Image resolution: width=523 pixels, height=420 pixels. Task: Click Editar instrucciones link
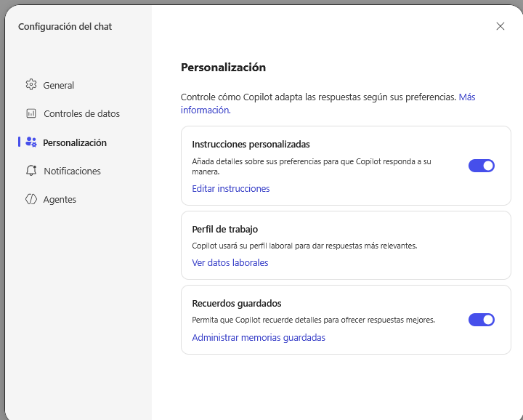point(231,188)
